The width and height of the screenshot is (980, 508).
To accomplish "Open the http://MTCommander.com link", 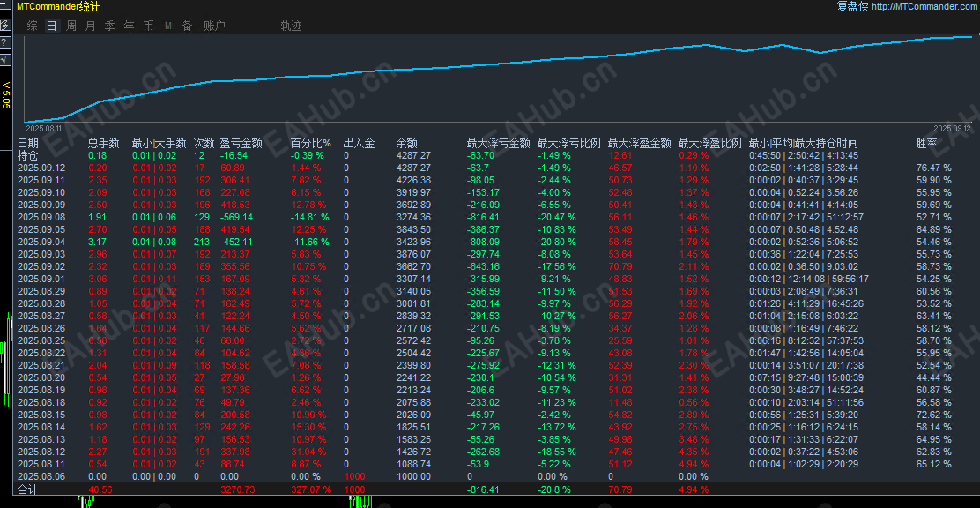I will click(x=925, y=7).
